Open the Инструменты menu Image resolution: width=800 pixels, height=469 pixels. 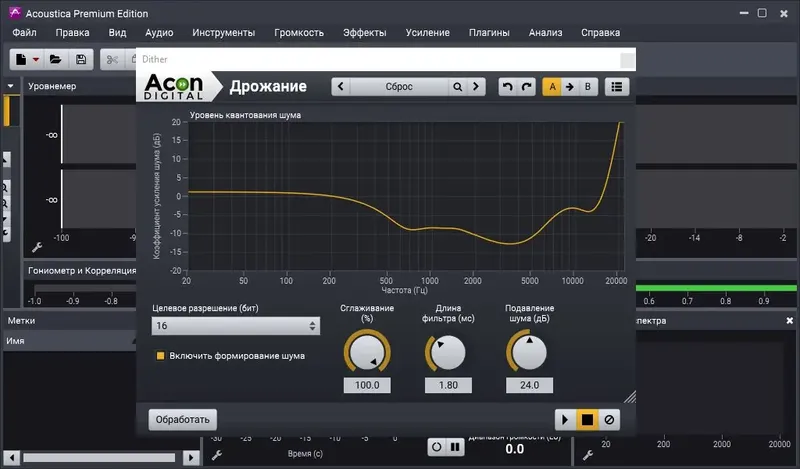coord(223,33)
